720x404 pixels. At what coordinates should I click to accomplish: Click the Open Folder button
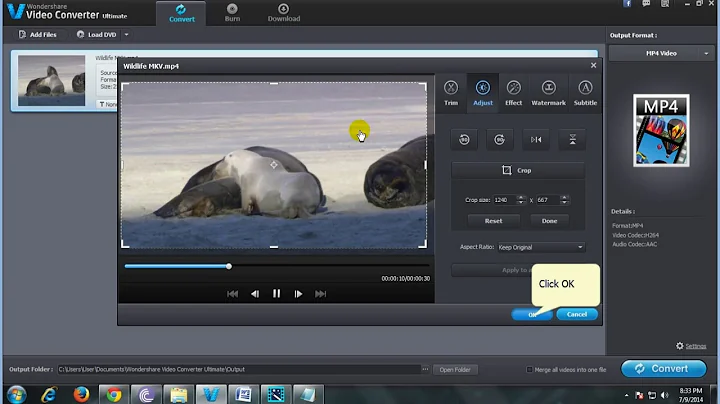point(455,370)
